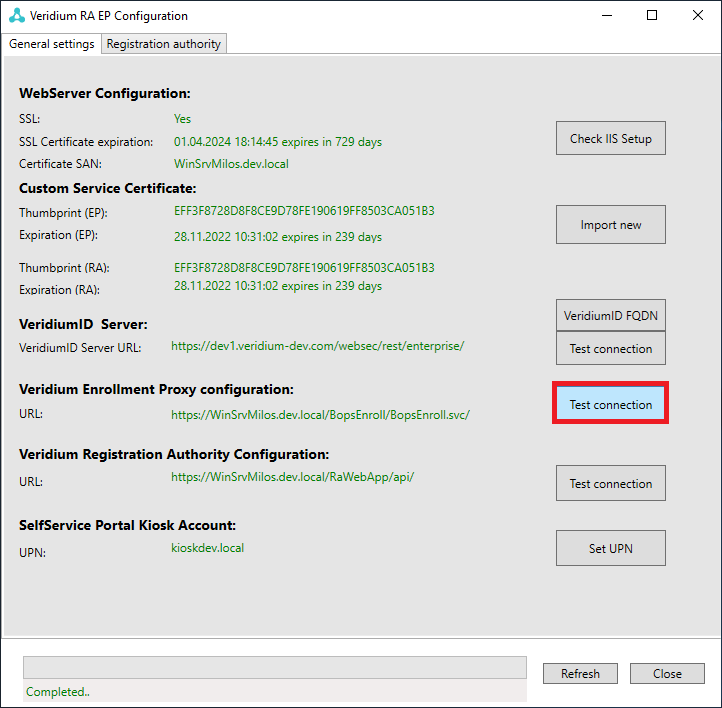Maximize the configuration window

(x=652, y=16)
